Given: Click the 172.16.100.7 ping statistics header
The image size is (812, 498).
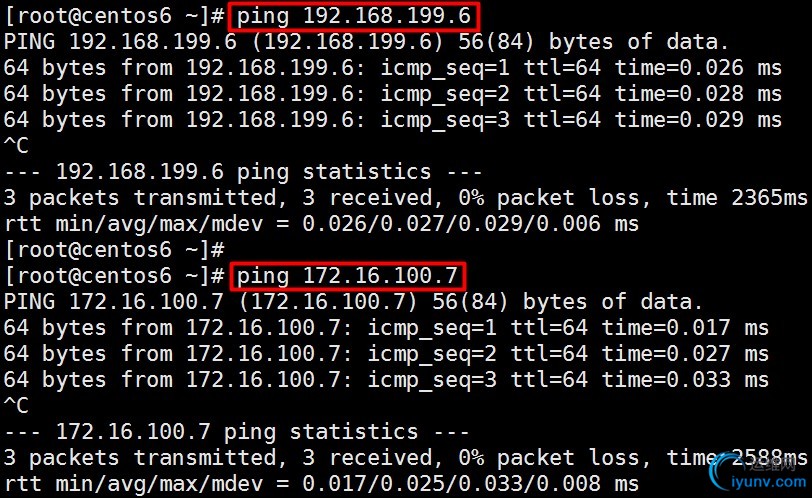Looking at the screenshot, I should (237, 431).
